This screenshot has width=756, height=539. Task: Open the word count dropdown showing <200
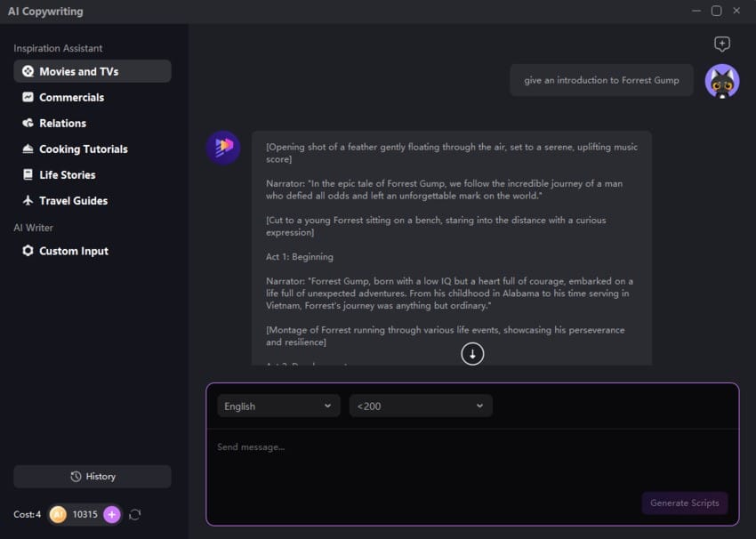[x=421, y=406]
